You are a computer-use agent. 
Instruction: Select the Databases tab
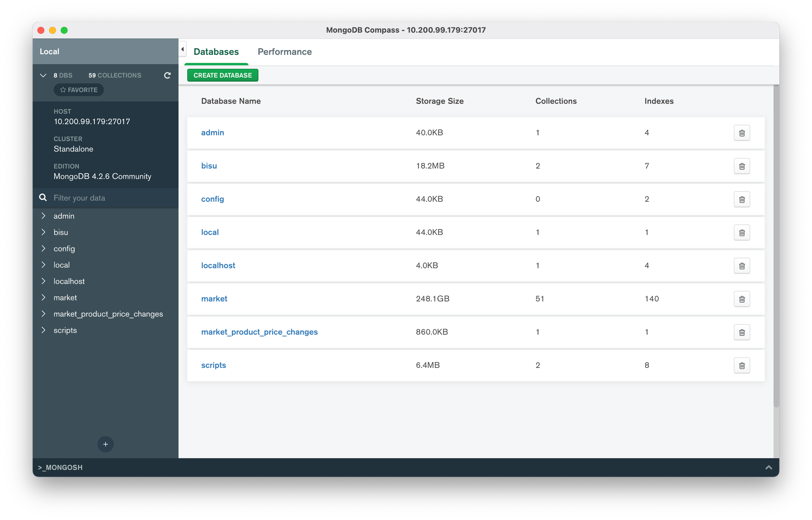(x=216, y=52)
